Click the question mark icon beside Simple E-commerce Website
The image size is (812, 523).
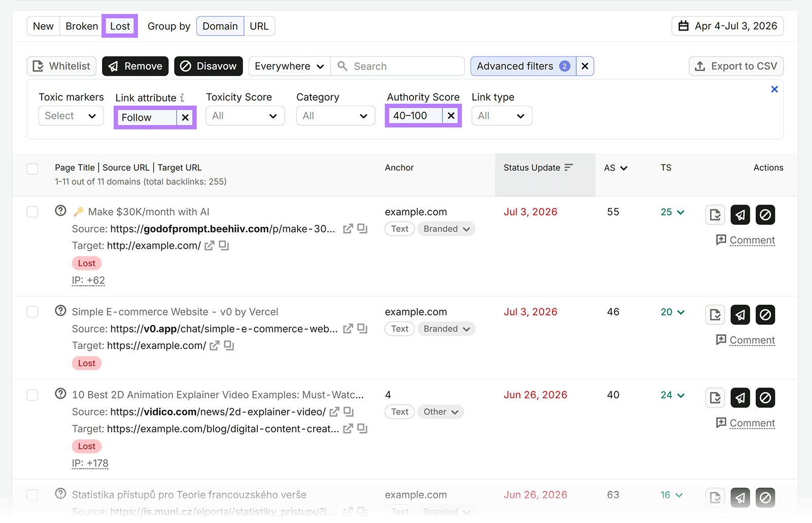[x=60, y=310]
